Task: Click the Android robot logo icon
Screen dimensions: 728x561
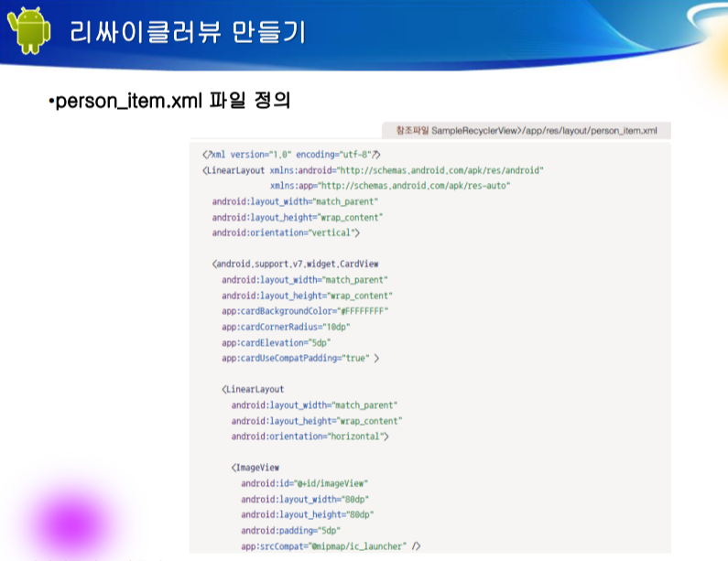Action: (x=29, y=30)
